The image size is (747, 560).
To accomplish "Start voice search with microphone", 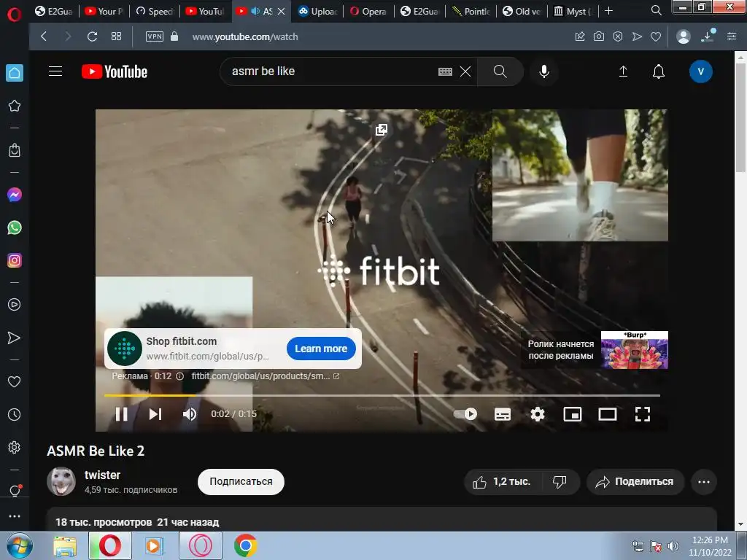I will tap(544, 71).
